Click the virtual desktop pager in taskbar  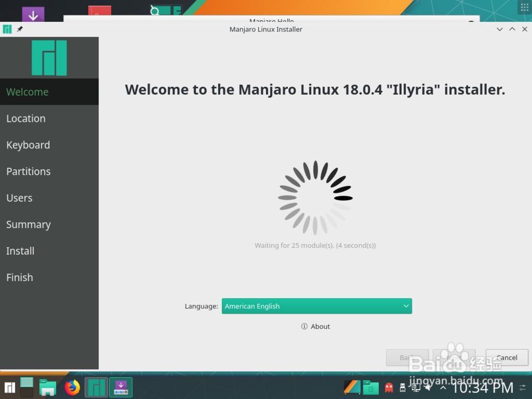point(27,387)
